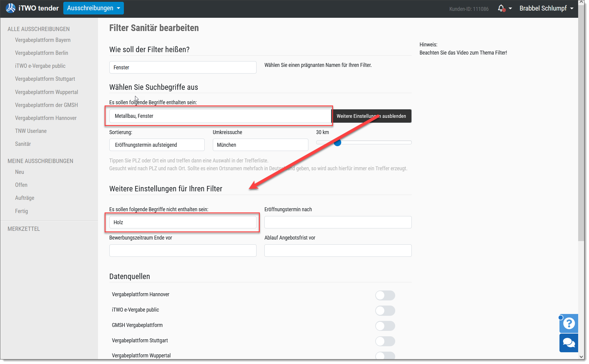
Task: Open Vergabeplattform Hannover sidebar link
Action: coord(46,118)
